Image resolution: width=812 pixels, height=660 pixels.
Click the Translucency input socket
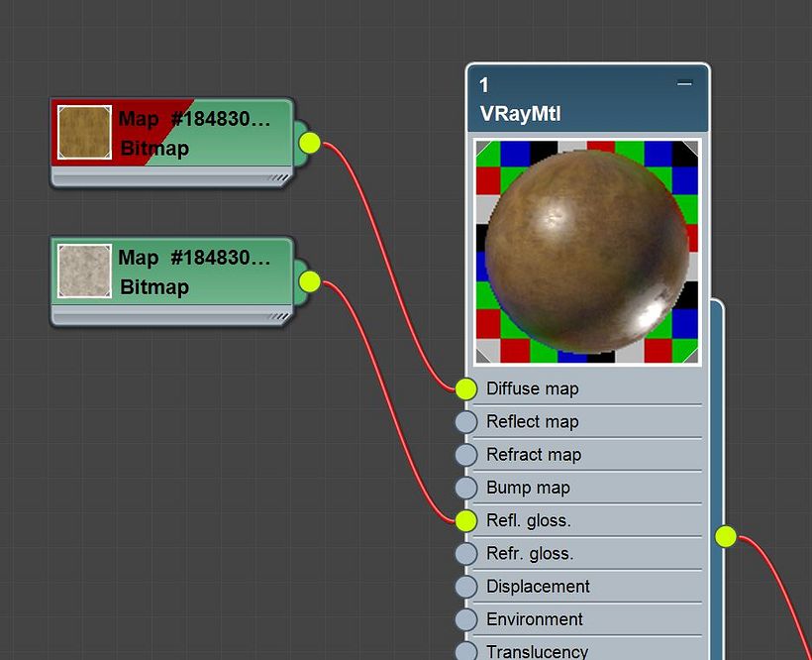(x=466, y=651)
